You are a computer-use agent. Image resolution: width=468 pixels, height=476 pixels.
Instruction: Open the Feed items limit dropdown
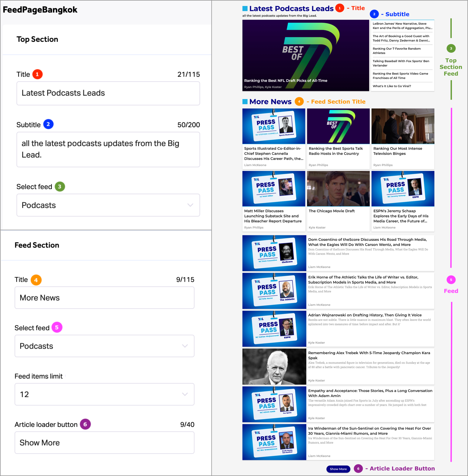[x=104, y=394]
